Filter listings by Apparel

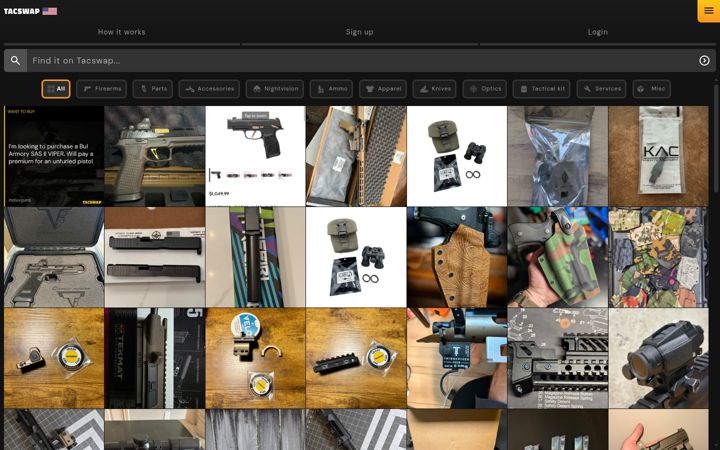[383, 89]
